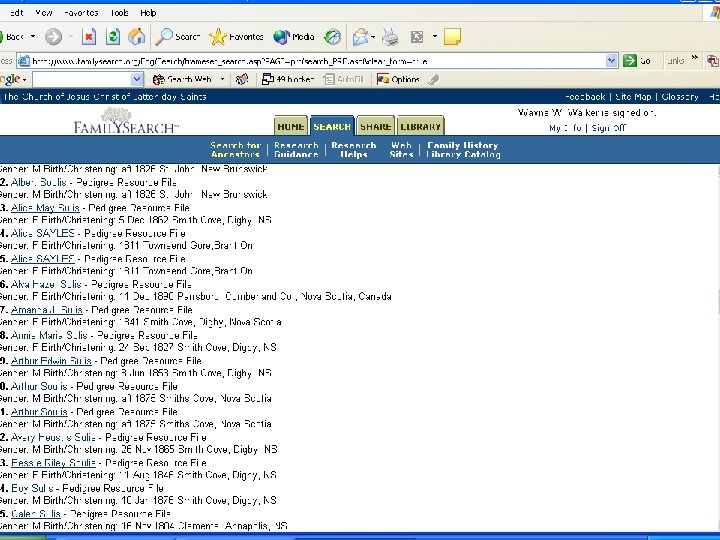Open Research Helps link
Screen dimensions: 720x540
(354, 150)
